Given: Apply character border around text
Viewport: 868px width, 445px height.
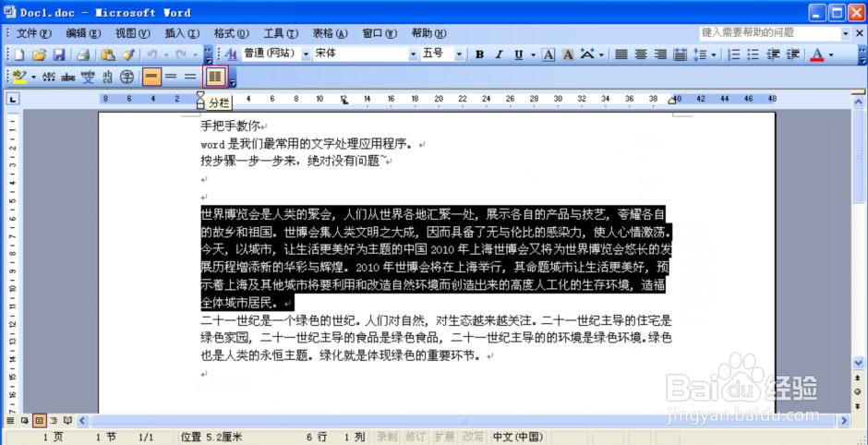Looking at the screenshot, I should coord(548,54).
